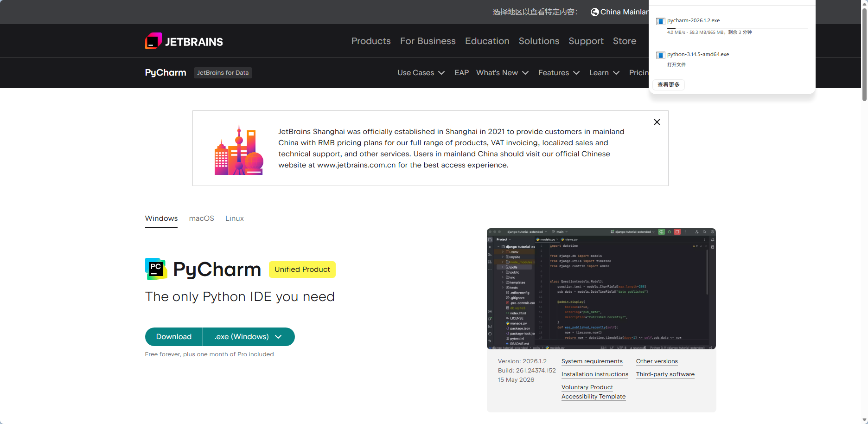Click the Unified Product badge
868x424 pixels.
pos(302,270)
